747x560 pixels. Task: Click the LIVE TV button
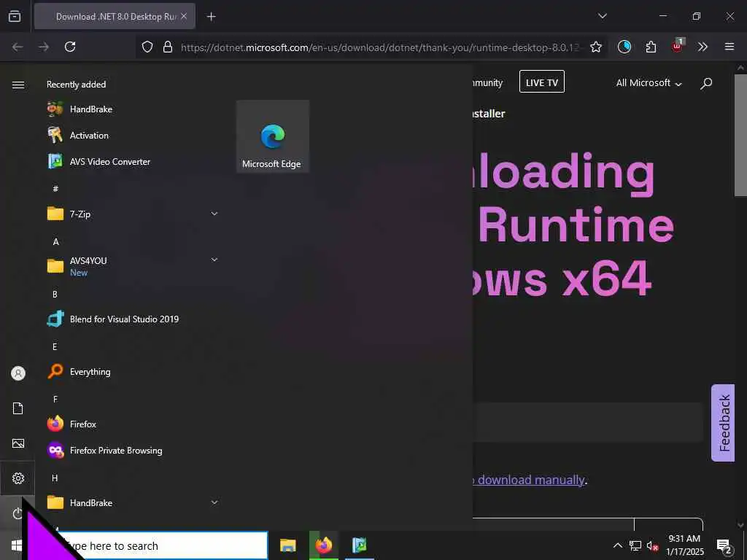[542, 82]
